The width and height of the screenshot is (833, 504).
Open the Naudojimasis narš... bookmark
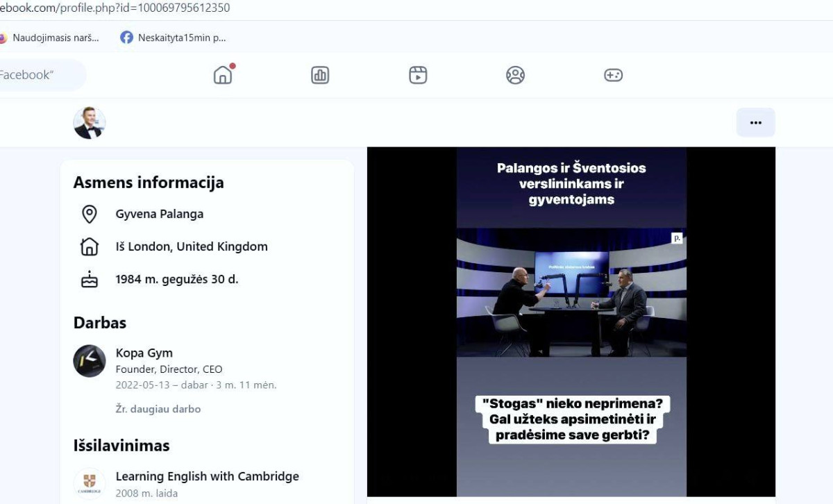(x=49, y=37)
